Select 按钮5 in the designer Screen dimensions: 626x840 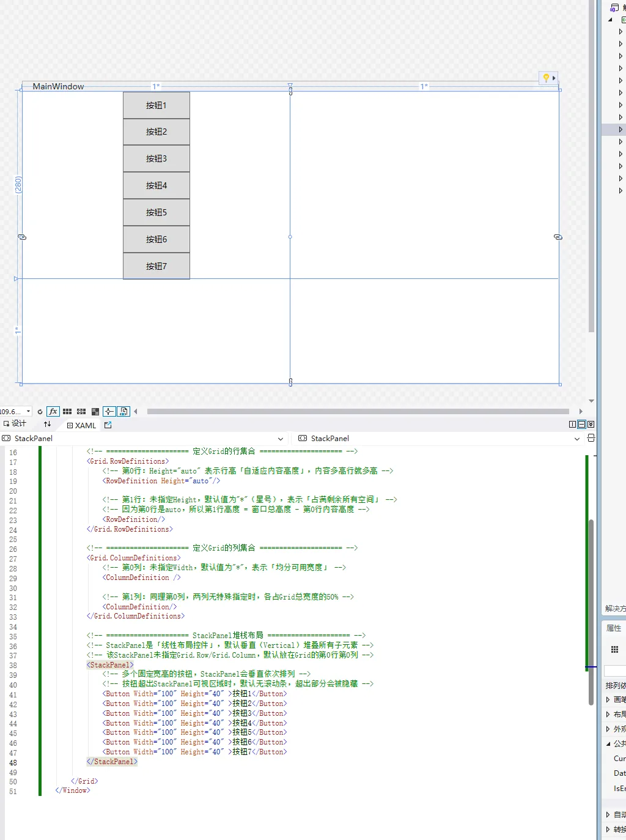tap(156, 212)
